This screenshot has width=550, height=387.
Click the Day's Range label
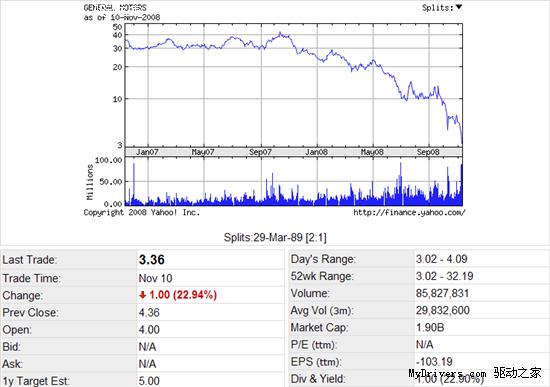click(x=323, y=259)
